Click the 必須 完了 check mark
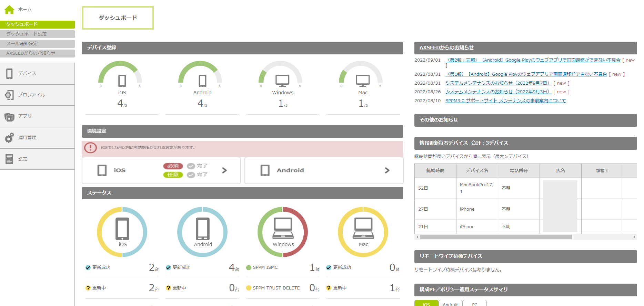The image size is (644, 306). tap(191, 166)
